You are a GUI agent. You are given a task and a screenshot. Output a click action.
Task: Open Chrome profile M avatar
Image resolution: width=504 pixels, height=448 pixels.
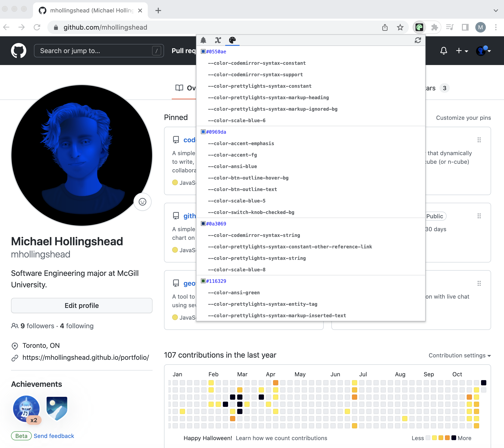(481, 27)
